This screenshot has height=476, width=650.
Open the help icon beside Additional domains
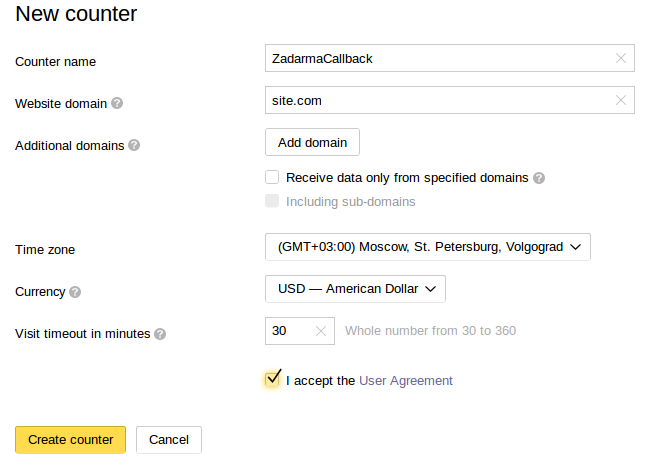(x=134, y=145)
